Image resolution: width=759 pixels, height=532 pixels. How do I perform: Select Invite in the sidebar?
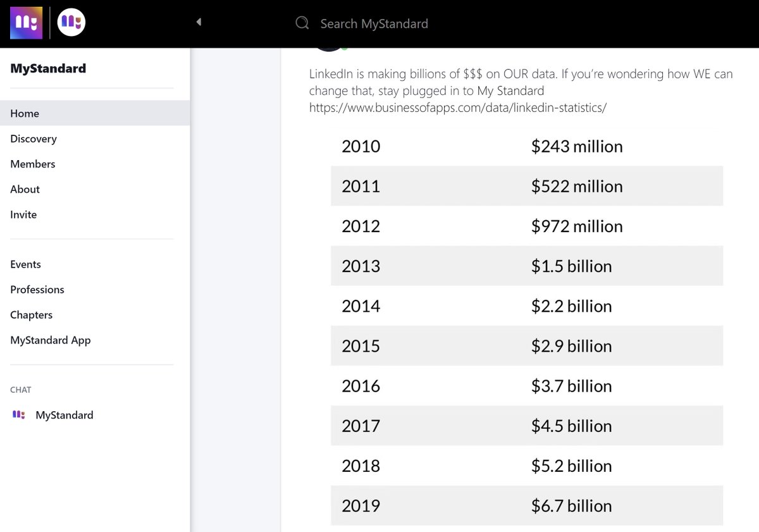pos(23,214)
